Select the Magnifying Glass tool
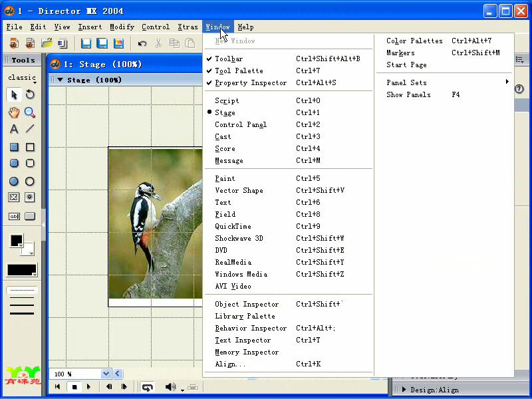Viewport: 532px width, 399px height. 30,112
